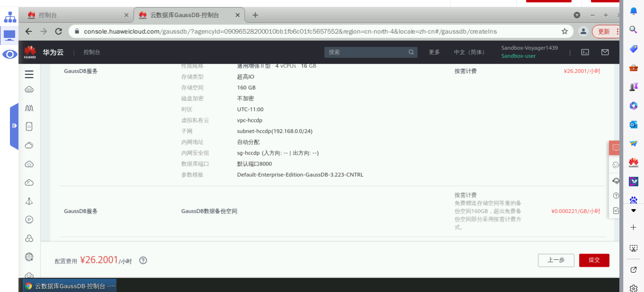
Task: Click the blue monitor icon at far left
Action: (x=9, y=35)
